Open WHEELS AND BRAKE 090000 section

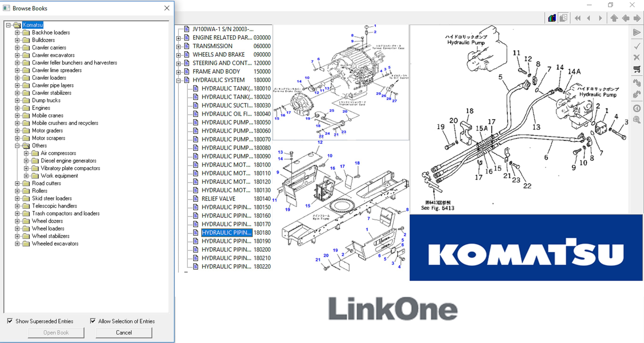pos(231,54)
